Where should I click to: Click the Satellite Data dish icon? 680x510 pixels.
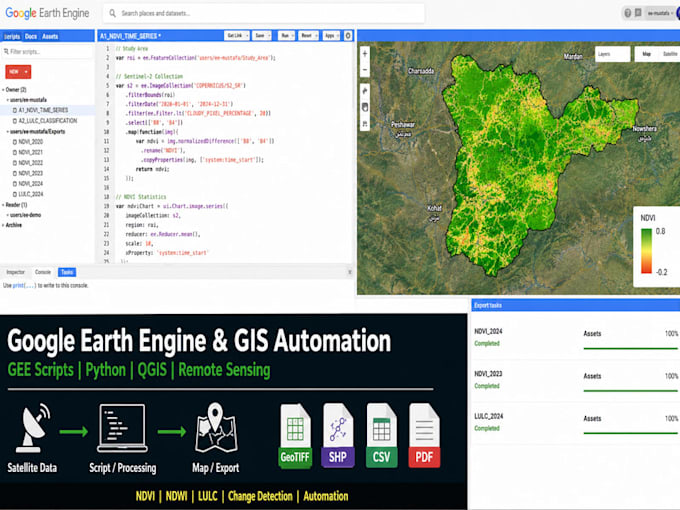(33, 428)
